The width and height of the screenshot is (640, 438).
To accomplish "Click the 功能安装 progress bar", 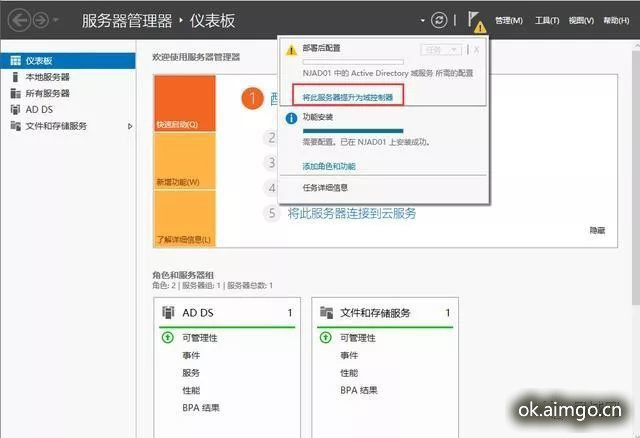I will pyautogui.click(x=353, y=131).
